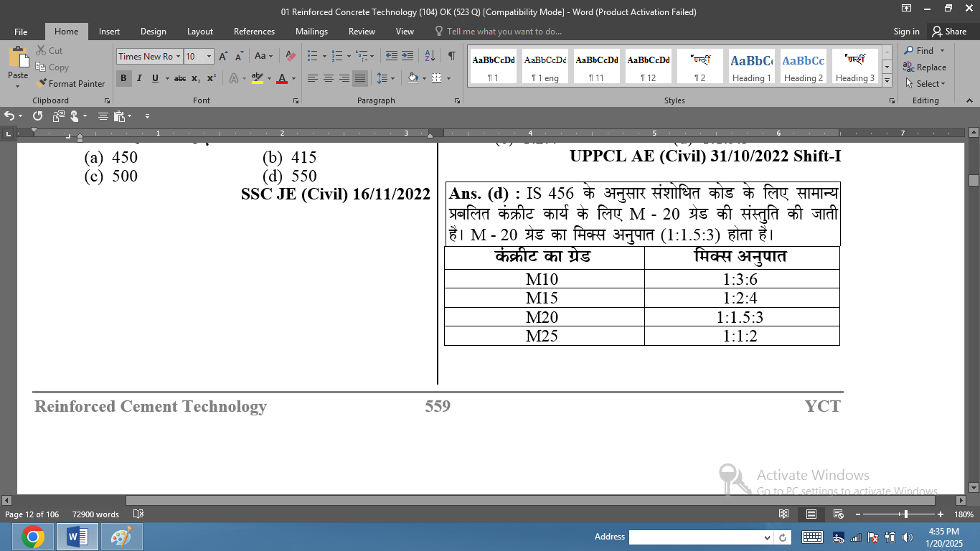Image resolution: width=980 pixels, height=551 pixels.
Task: Expand the font size dropdown
Action: [209, 57]
